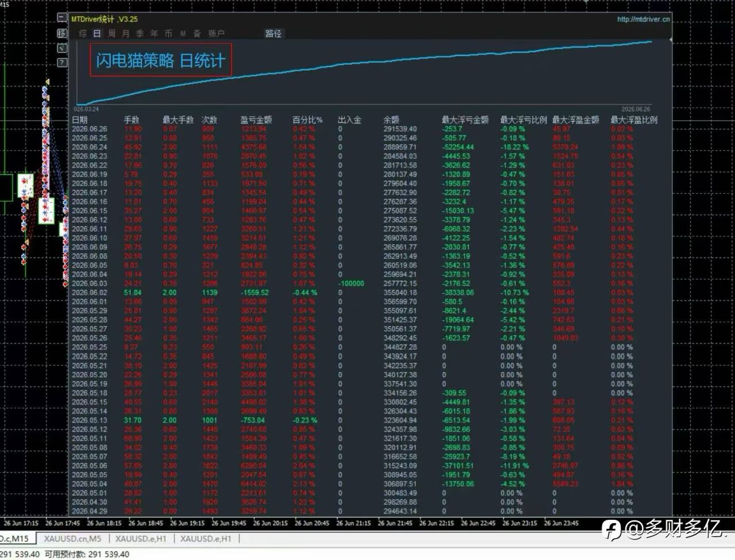The height and width of the screenshot is (560, 735).
Task: Switch to the 年 yearly statistics tab
Action: [154, 33]
